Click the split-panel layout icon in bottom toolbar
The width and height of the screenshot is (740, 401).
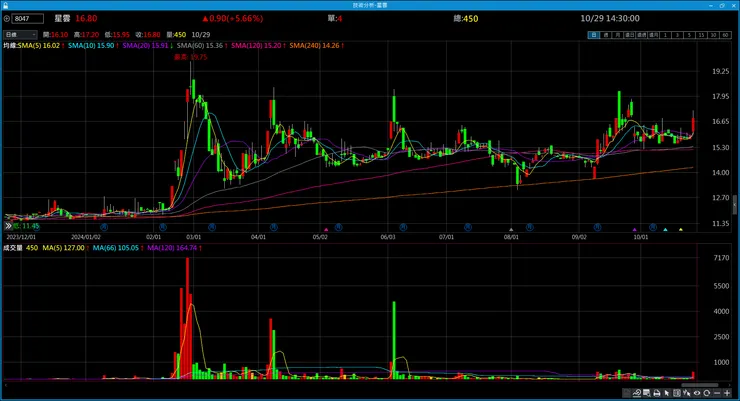[x=677, y=393]
